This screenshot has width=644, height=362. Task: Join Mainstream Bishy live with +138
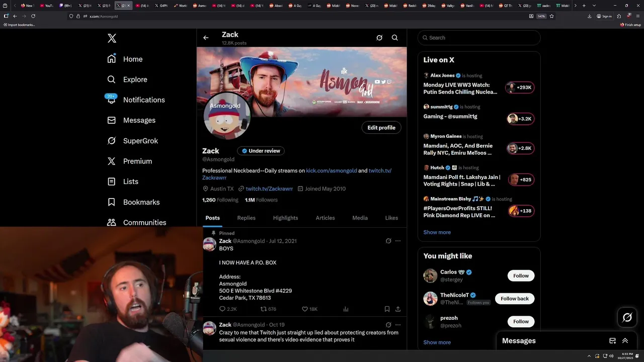tap(521, 211)
